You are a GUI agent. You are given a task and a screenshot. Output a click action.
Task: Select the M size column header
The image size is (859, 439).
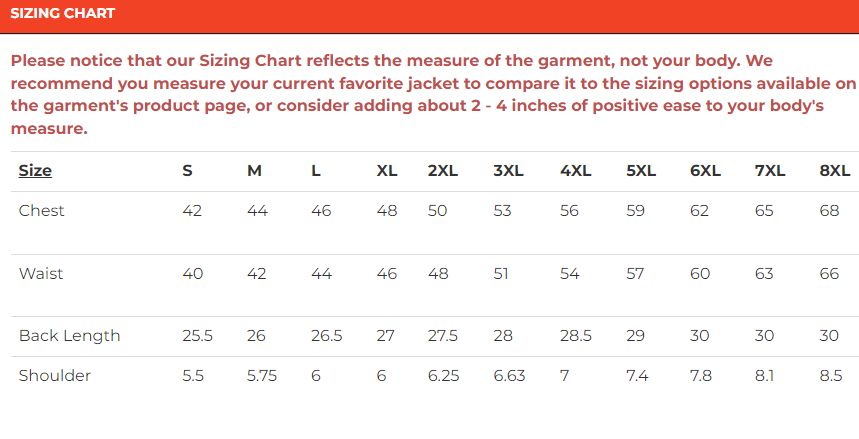254,170
